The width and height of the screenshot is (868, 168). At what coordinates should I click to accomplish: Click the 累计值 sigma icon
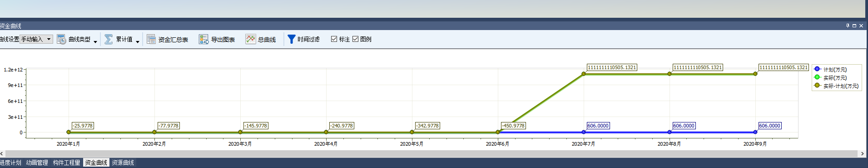tap(109, 39)
